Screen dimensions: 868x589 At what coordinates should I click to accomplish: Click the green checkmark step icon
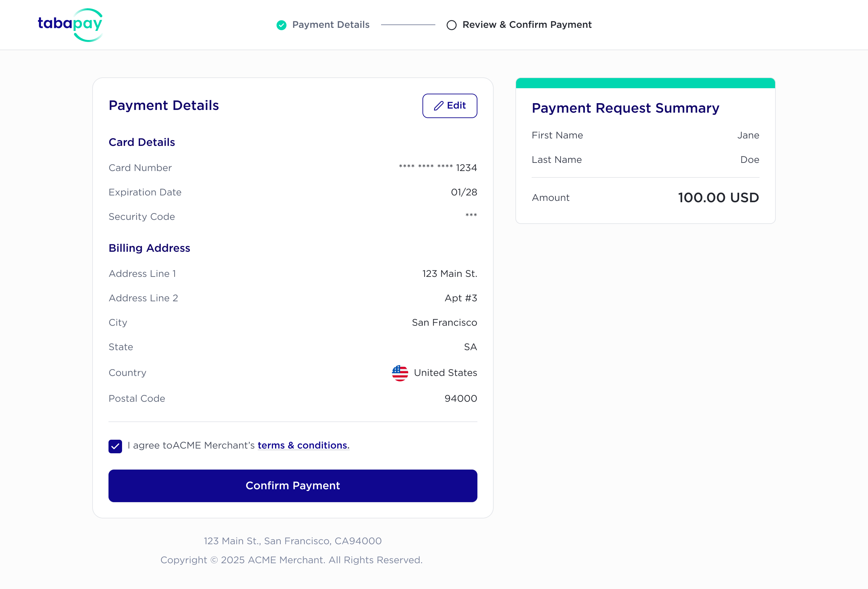(x=281, y=25)
